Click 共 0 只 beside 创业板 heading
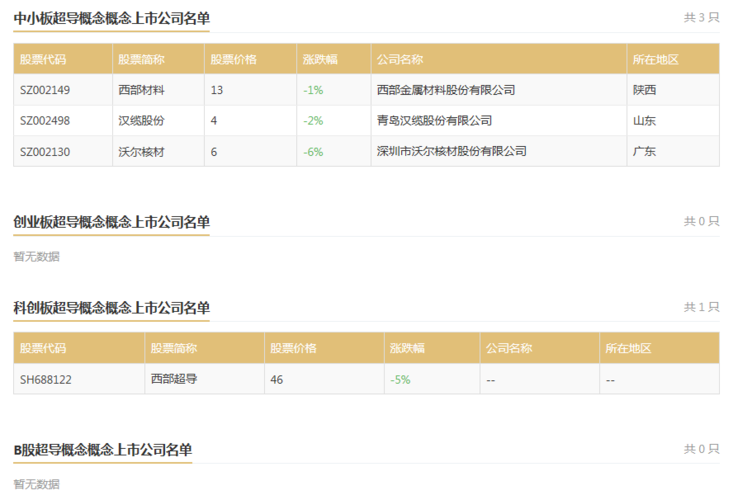The image size is (738, 500). tap(701, 221)
